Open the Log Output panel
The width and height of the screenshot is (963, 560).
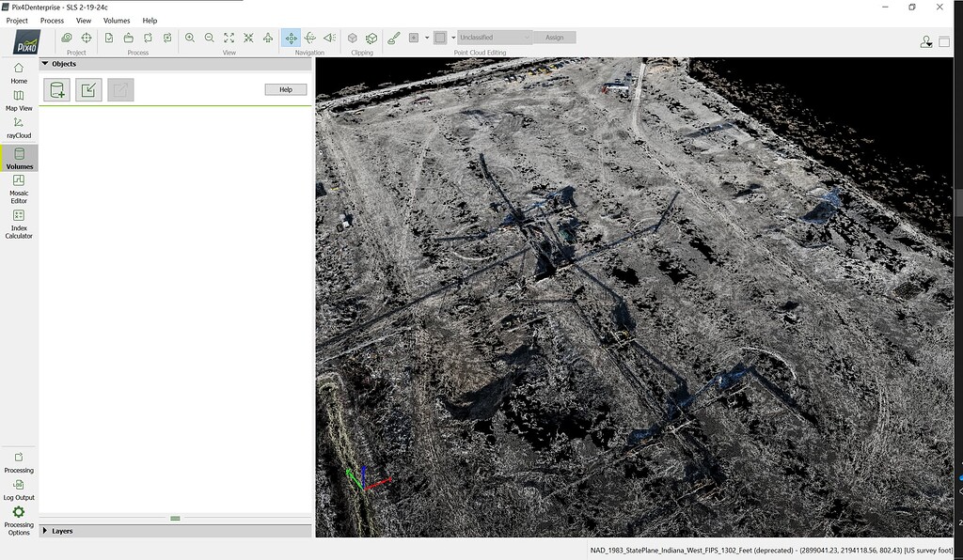pyautogui.click(x=19, y=490)
